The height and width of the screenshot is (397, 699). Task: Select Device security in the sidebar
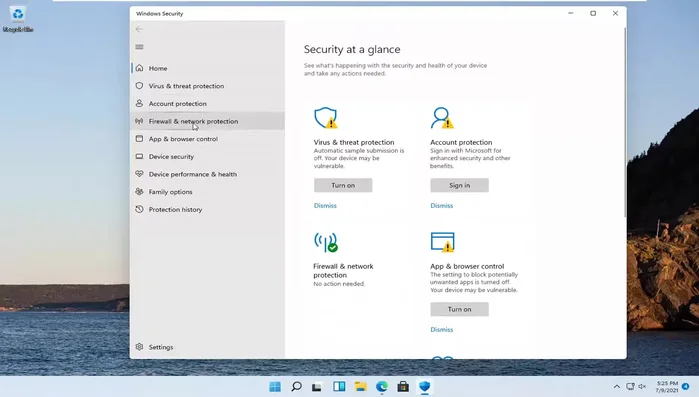[x=208, y=156]
